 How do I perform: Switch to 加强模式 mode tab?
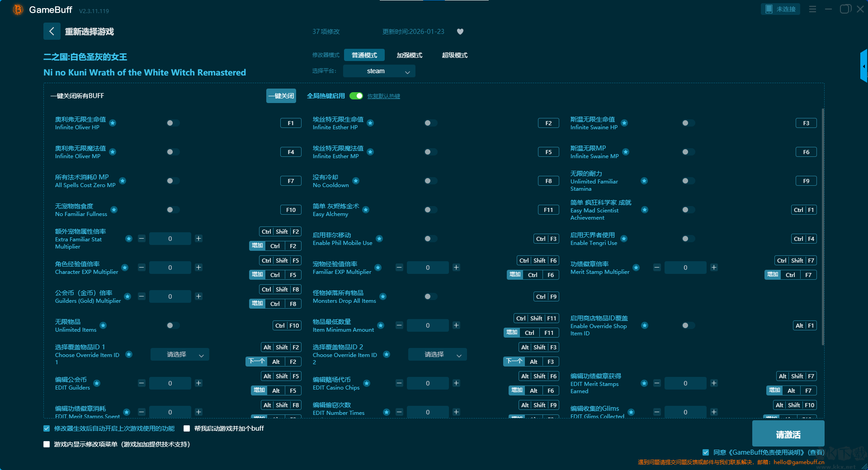point(409,55)
